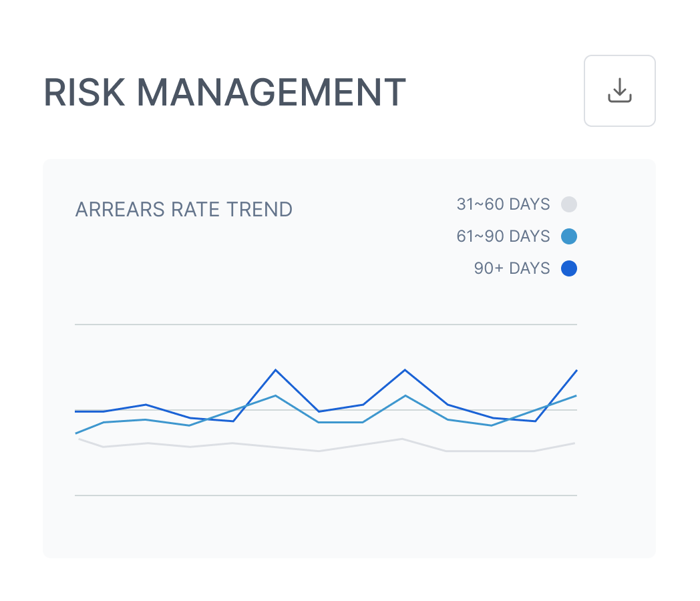Click second peak of light blue 61~90 line
700x601 pixels.
pos(405,395)
